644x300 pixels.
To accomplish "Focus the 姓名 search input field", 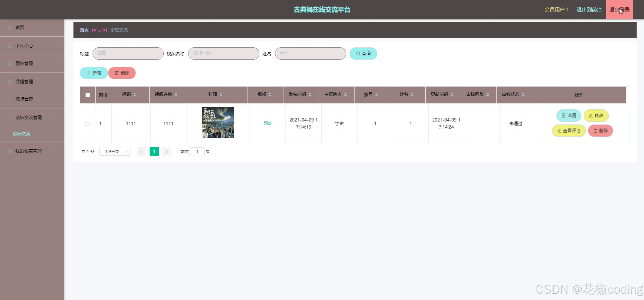I will [311, 53].
